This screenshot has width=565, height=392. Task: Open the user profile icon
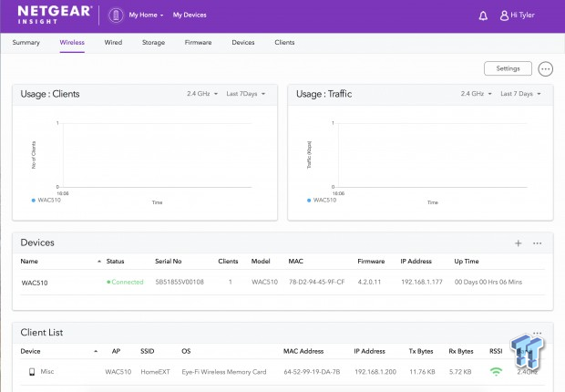pyautogui.click(x=504, y=15)
